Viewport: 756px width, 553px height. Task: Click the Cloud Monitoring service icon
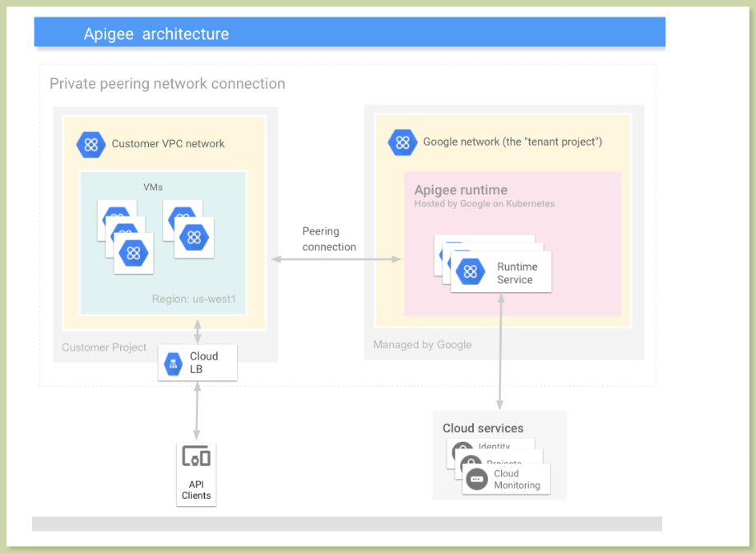tap(476, 479)
